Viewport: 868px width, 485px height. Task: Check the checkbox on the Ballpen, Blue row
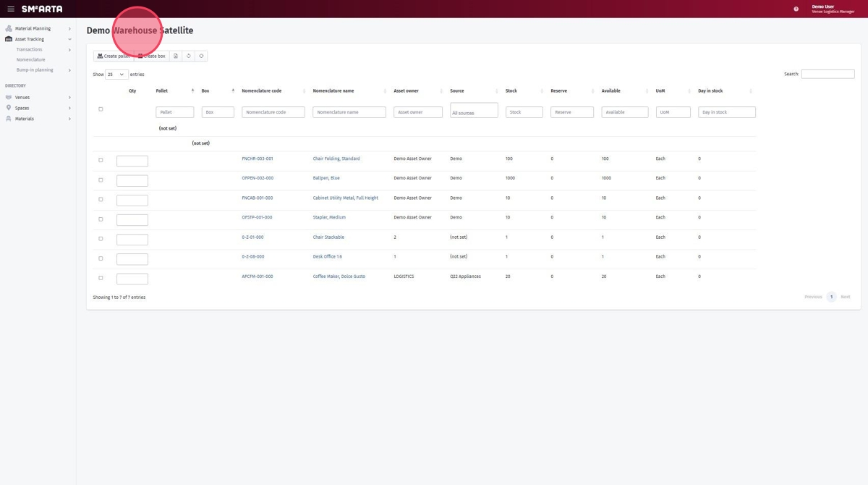click(101, 179)
